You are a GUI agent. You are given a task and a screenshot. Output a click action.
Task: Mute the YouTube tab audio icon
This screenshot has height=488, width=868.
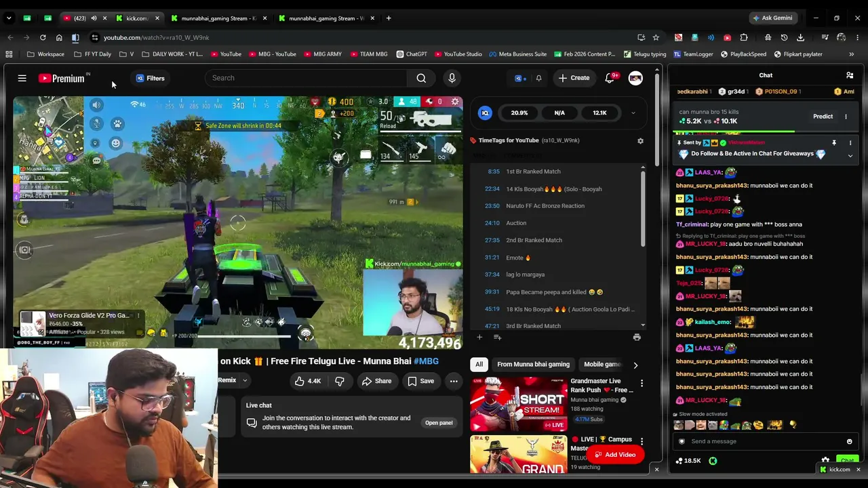(x=94, y=18)
